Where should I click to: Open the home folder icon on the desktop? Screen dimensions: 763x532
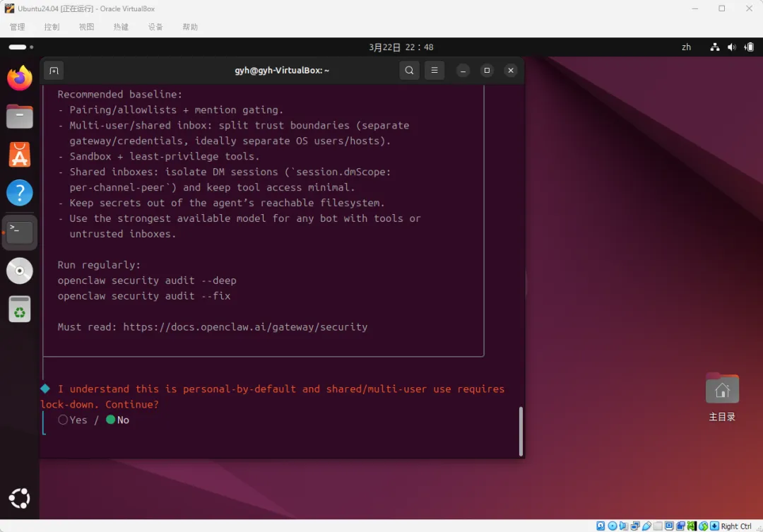[722, 389]
